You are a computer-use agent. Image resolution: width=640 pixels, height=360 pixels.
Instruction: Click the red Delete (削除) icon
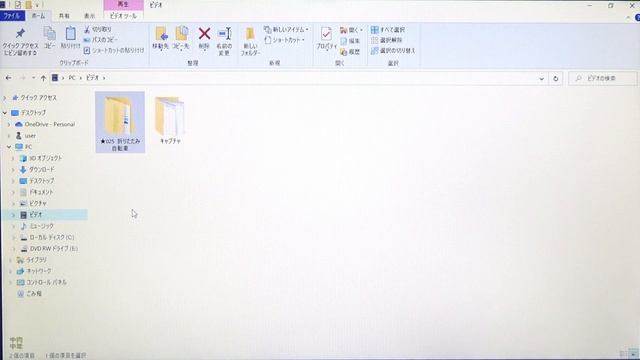[204, 33]
